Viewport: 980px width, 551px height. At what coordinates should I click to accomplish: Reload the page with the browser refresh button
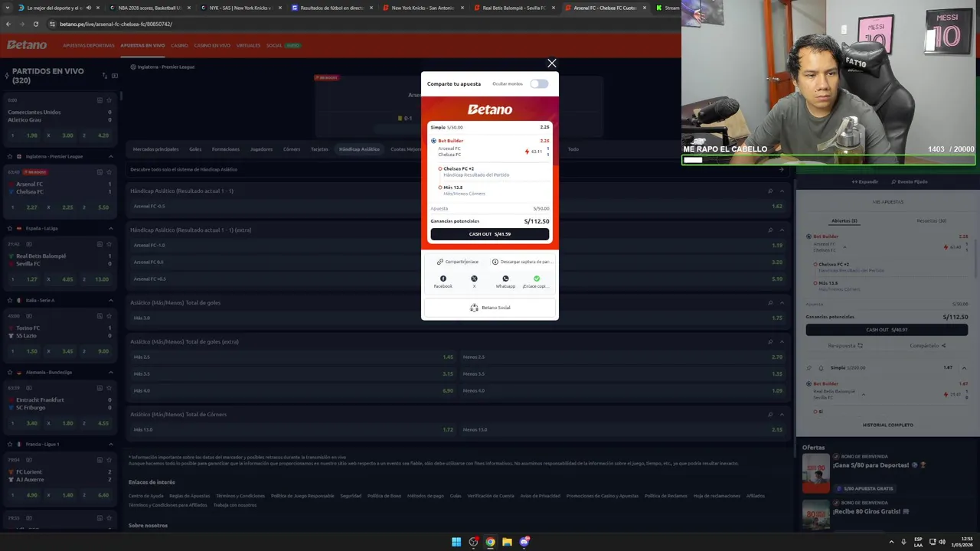click(x=35, y=24)
